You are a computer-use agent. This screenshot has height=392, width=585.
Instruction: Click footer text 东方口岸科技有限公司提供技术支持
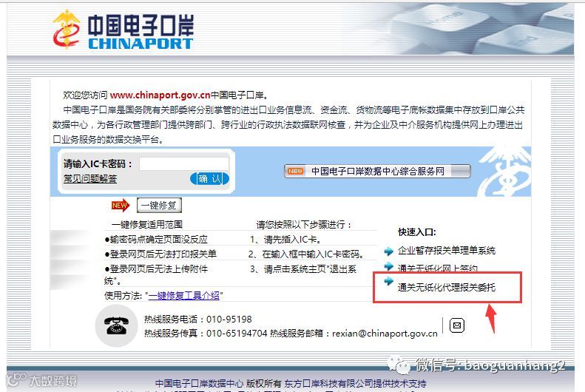pos(355,383)
